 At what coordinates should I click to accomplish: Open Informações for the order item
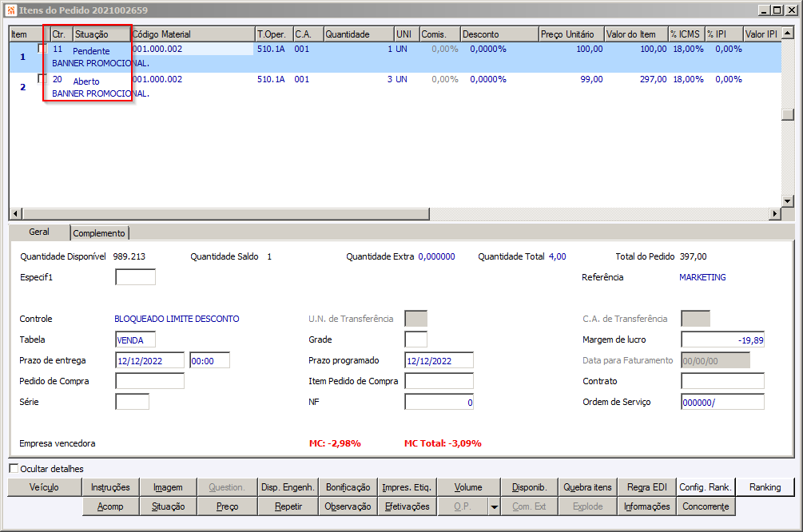coord(646,506)
